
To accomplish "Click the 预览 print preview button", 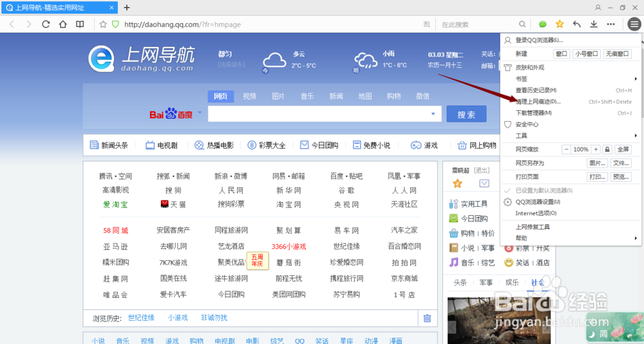I will tap(621, 177).
